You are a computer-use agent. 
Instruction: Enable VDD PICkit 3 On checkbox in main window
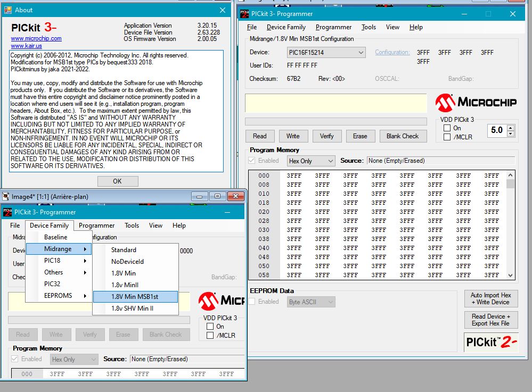[447, 128]
